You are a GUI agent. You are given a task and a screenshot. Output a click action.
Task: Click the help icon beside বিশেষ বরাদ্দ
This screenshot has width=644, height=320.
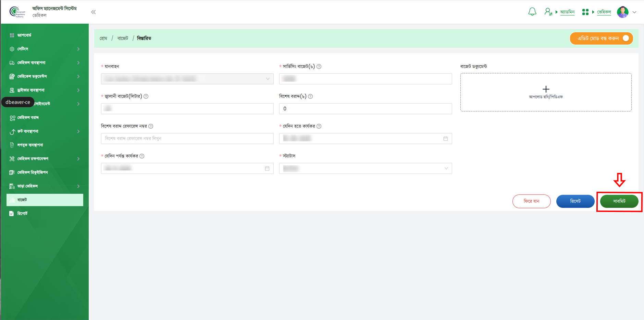point(310,96)
